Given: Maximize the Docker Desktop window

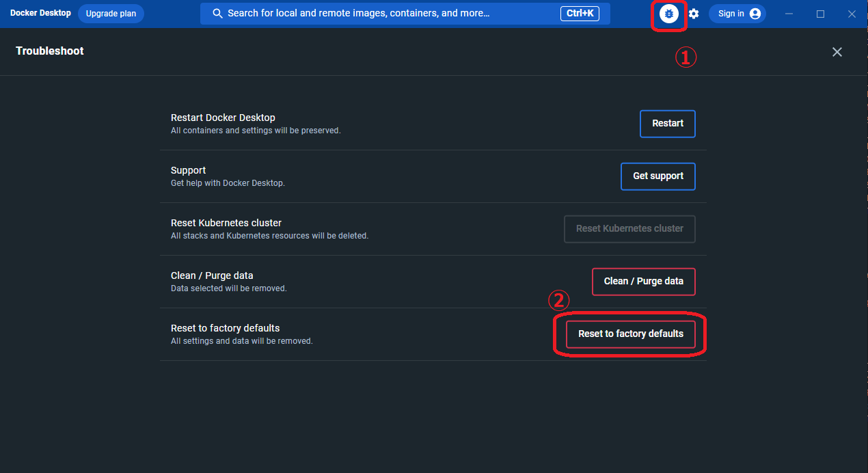Looking at the screenshot, I should coord(820,14).
